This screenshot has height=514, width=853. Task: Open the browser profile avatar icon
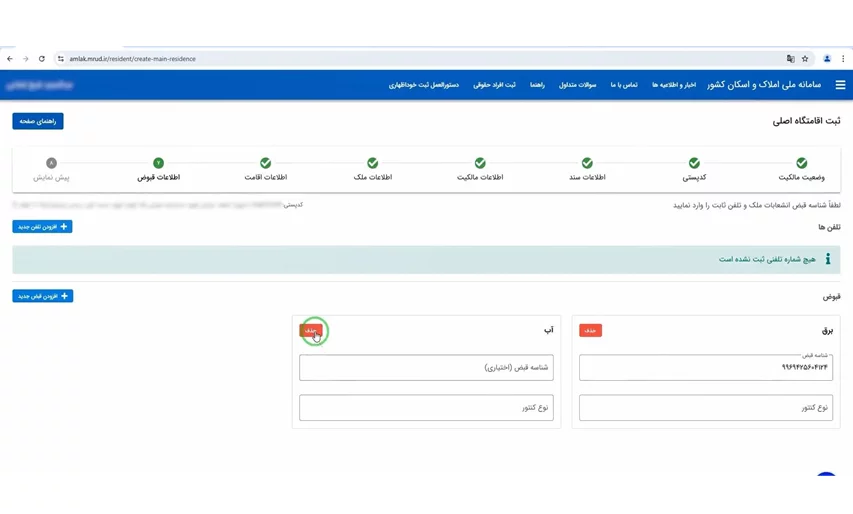[827, 59]
